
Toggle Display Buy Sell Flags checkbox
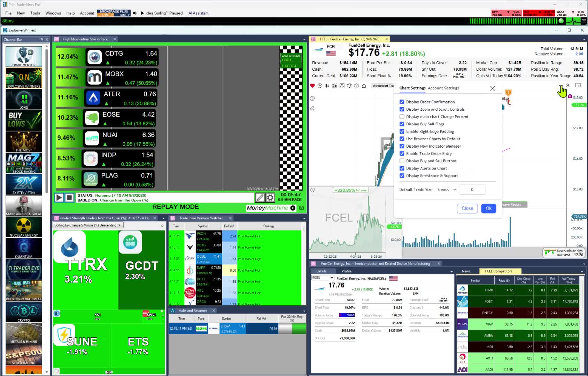click(402, 124)
